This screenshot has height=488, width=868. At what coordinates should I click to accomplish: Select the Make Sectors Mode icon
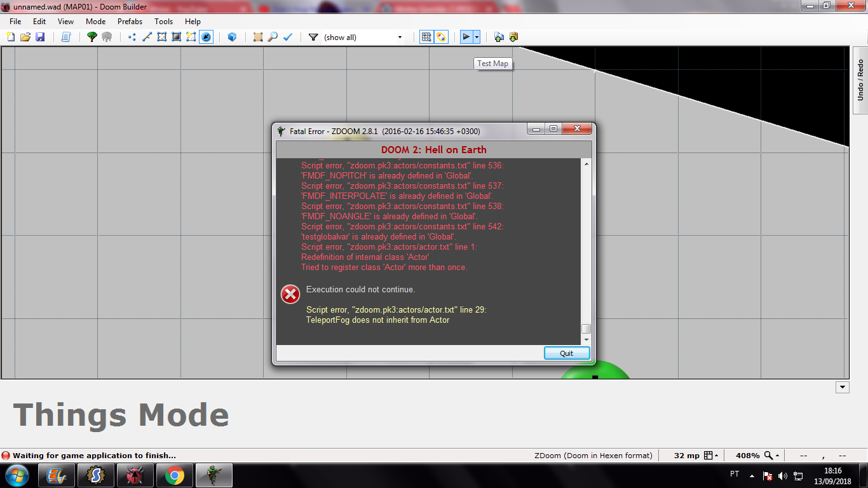tap(191, 37)
